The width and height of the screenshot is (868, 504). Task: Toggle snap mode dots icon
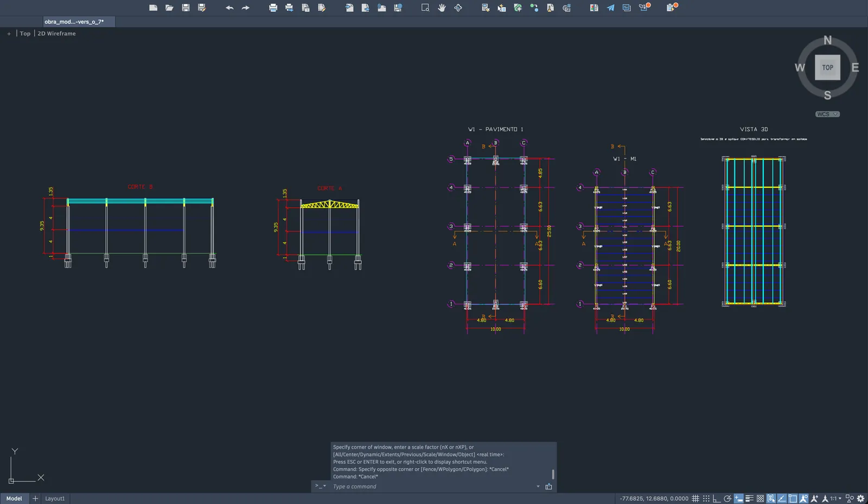click(x=706, y=499)
